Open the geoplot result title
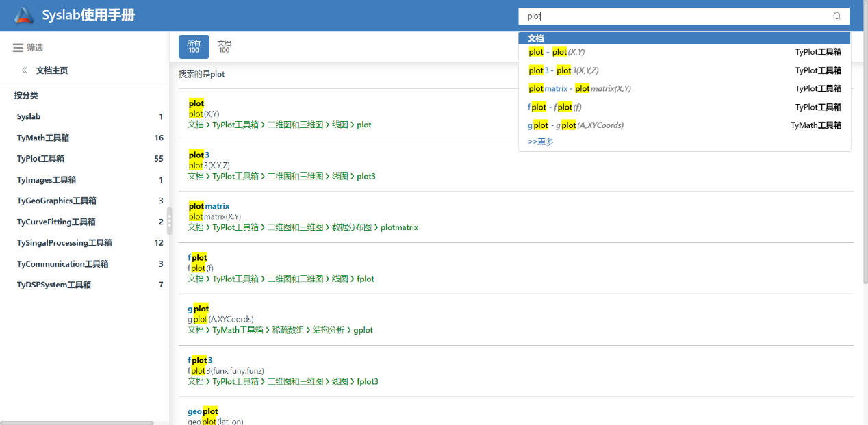868x425 pixels. pos(203,411)
